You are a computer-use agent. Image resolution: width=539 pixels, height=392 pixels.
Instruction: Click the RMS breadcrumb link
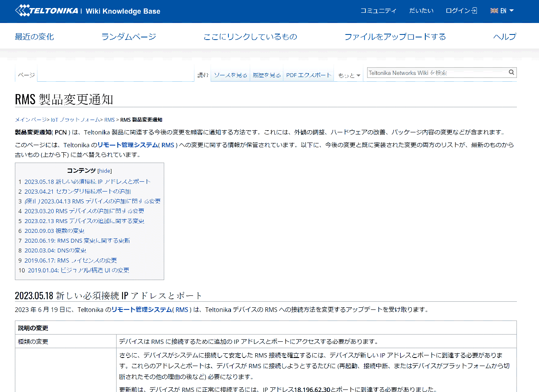pos(109,120)
